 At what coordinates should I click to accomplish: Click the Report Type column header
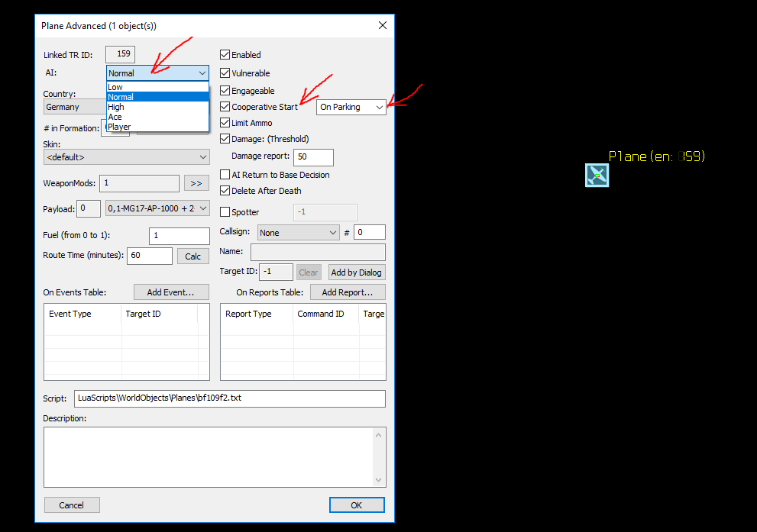point(257,314)
